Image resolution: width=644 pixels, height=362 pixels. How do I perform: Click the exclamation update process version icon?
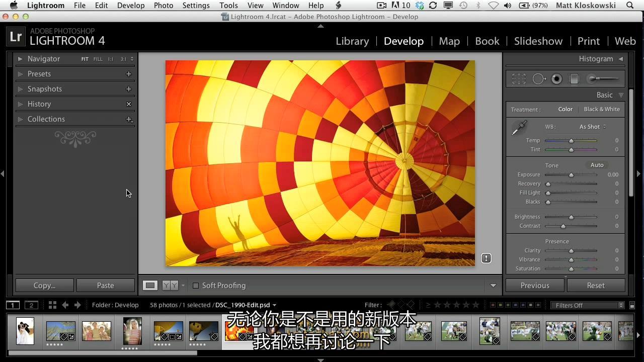[x=486, y=258]
